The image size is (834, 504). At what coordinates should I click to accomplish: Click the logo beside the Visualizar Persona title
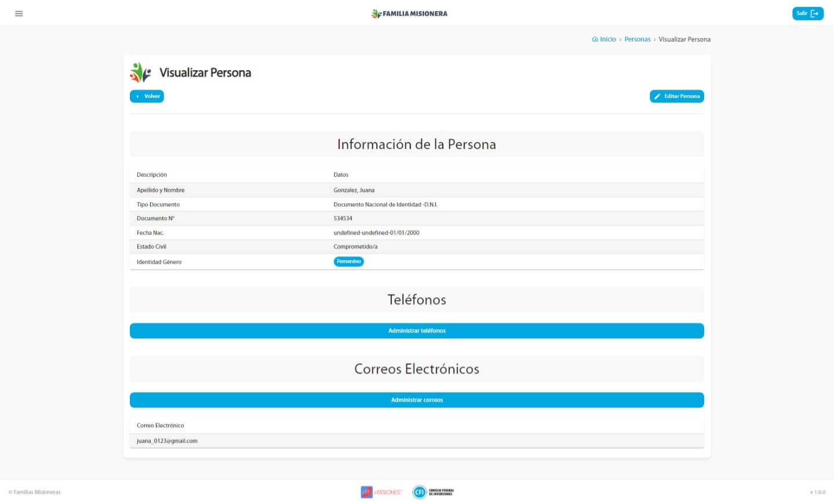pyautogui.click(x=140, y=72)
